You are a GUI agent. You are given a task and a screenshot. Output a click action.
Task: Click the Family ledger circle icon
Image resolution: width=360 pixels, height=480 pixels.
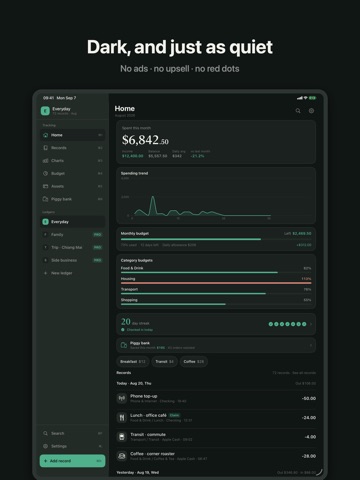(x=46, y=235)
